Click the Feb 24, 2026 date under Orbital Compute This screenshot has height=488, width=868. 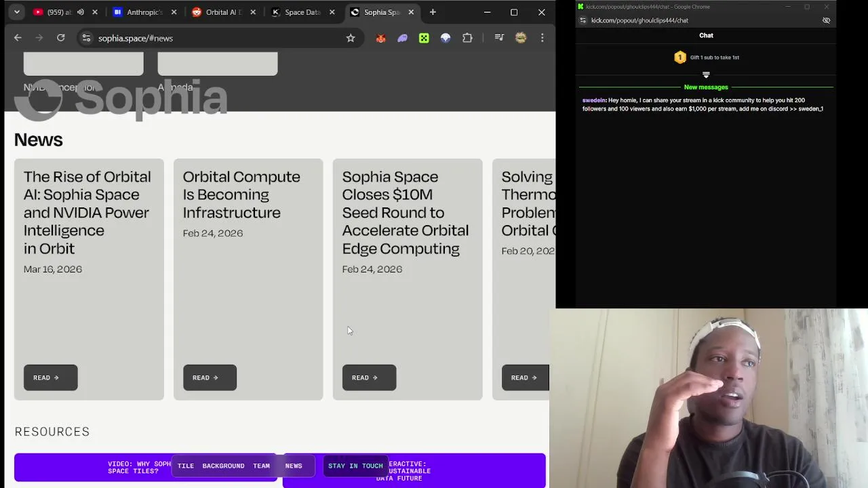pos(213,233)
